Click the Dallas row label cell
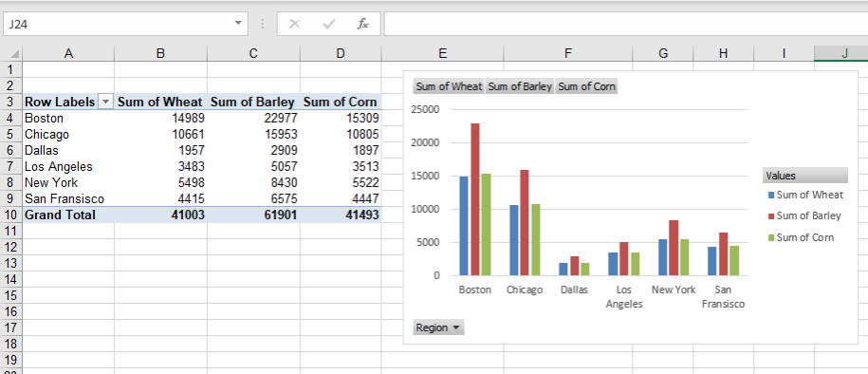The height and width of the screenshot is (374, 868). point(68,150)
